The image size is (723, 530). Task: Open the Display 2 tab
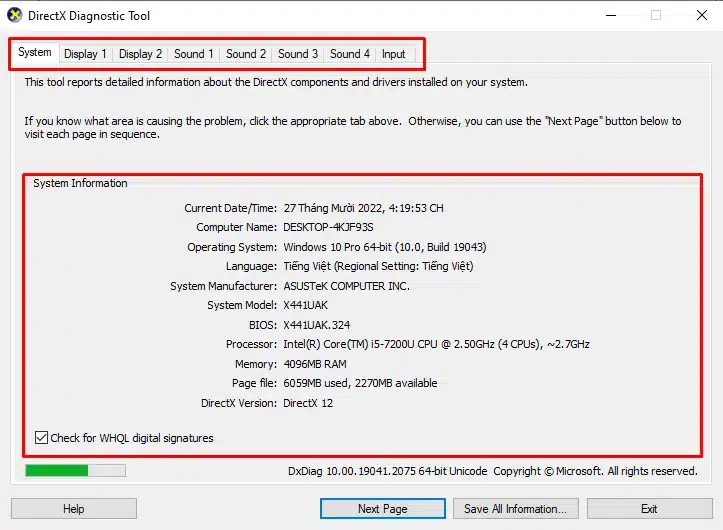(x=140, y=54)
